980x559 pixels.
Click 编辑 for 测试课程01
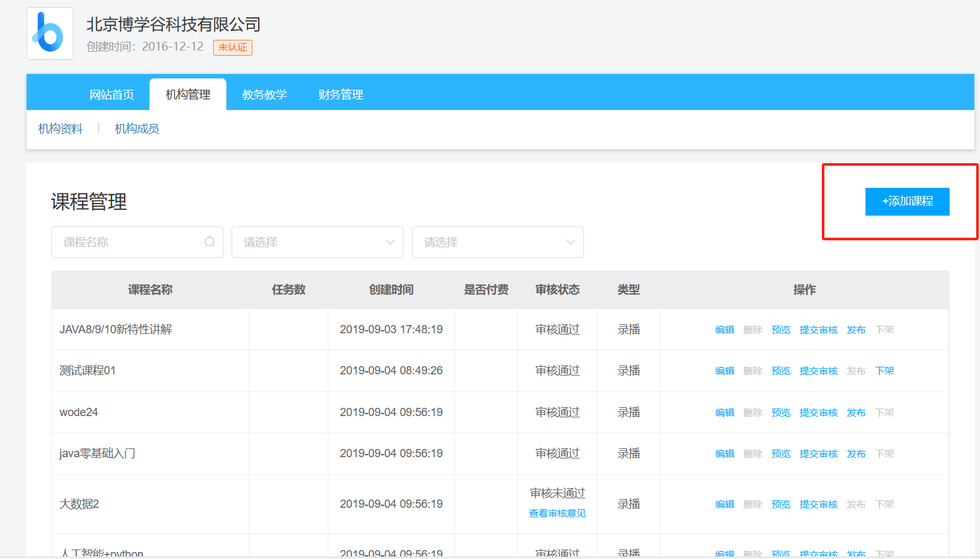pyautogui.click(x=725, y=371)
